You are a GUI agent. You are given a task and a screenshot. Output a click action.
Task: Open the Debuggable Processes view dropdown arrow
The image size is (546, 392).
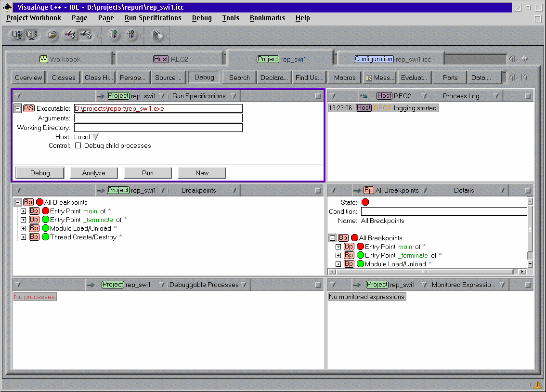244,285
